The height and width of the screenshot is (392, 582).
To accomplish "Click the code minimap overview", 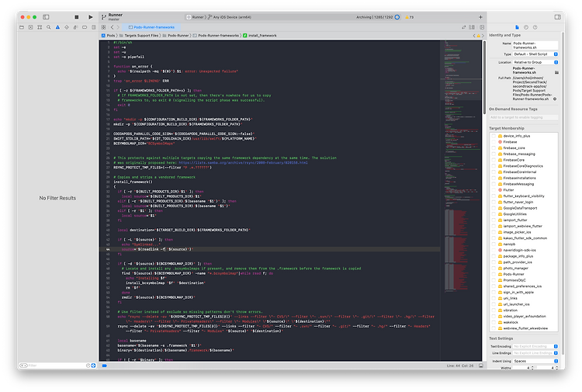I will point(461,200).
